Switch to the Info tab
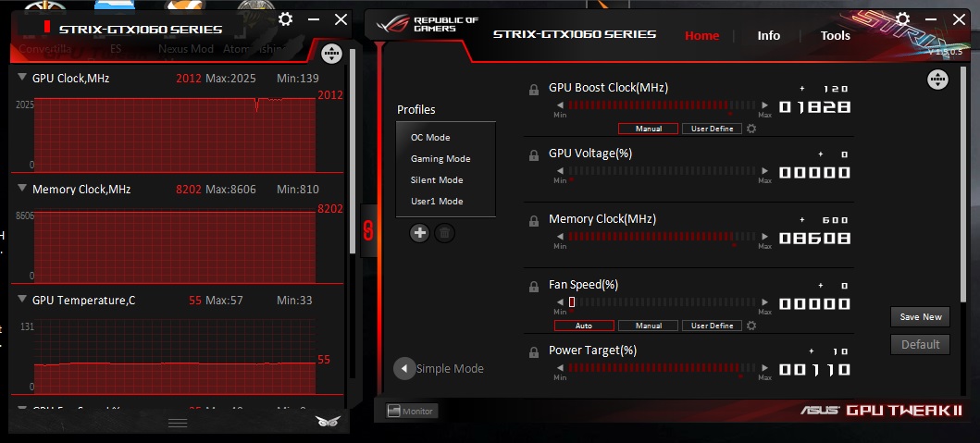The height and width of the screenshot is (443, 980). [x=769, y=36]
